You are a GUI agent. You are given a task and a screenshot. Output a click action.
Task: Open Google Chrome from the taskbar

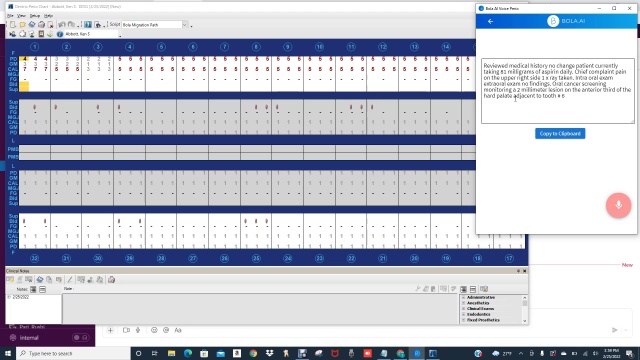click(x=253, y=353)
